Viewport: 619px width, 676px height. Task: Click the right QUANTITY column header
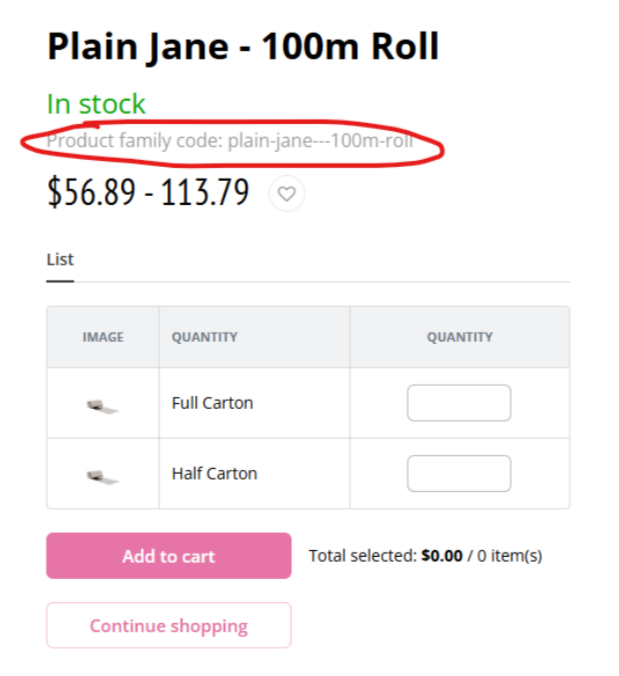pyautogui.click(x=459, y=337)
